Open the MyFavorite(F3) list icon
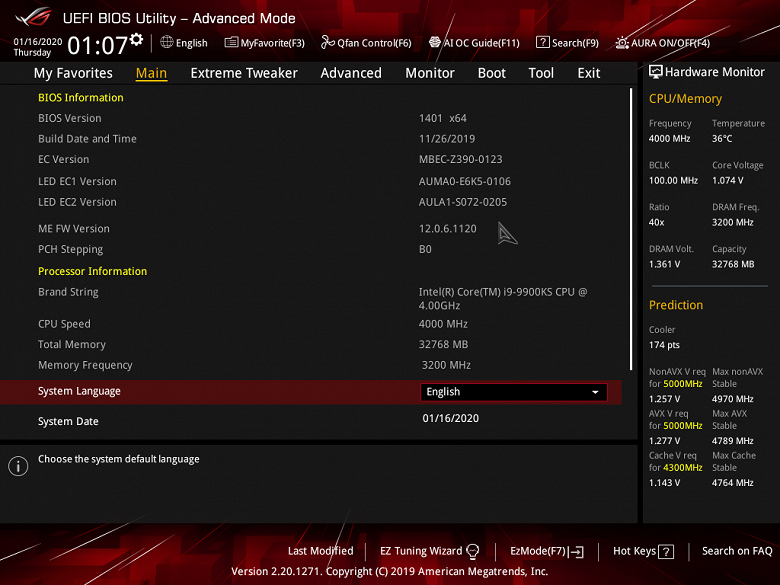Viewport: 780px width, 585px height. pos(231,42)
